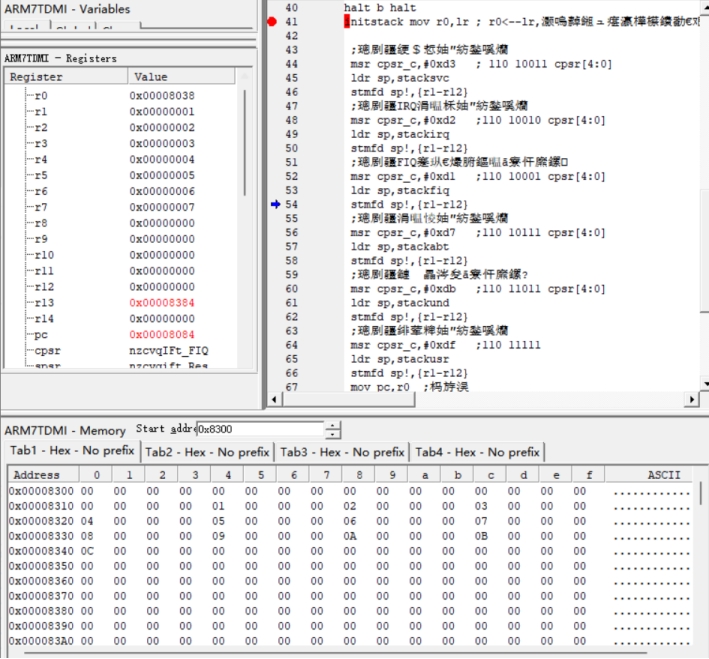Click r13 value 0x00008384
The image size is (709, 659).
(162, 303)
